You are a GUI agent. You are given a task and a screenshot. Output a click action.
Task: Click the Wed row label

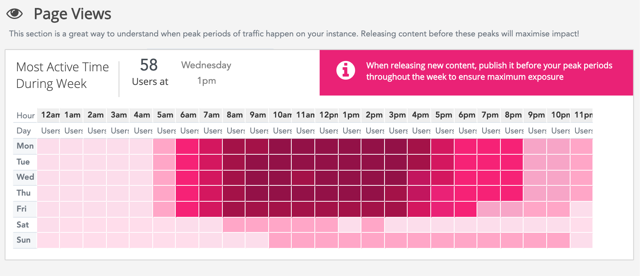point(25,177)
